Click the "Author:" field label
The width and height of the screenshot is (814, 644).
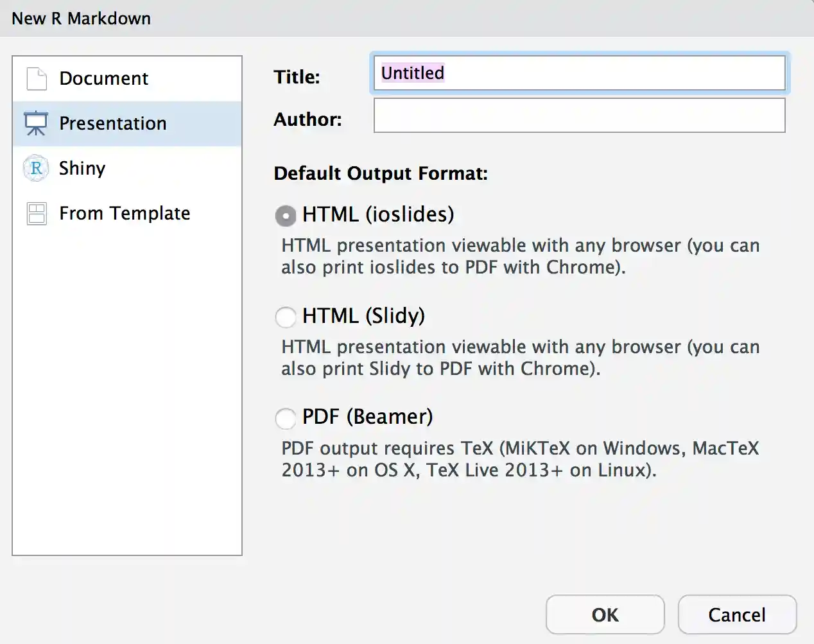coord(307,119)
